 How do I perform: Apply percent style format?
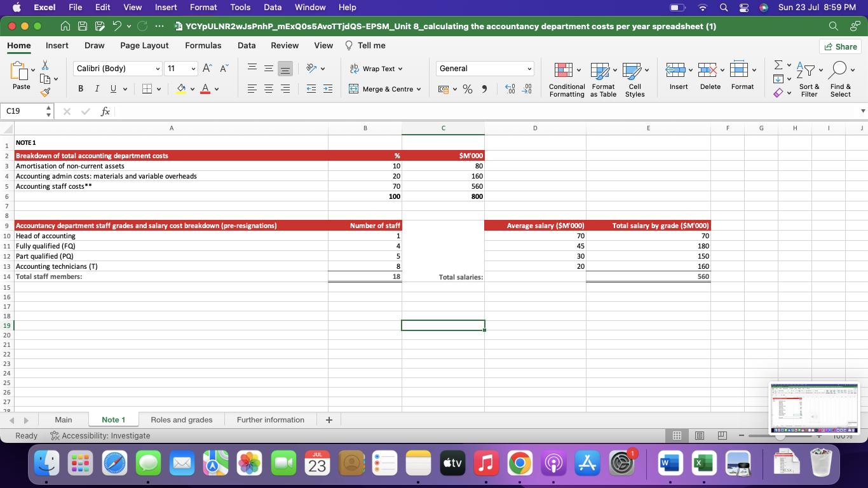point(468,89)
